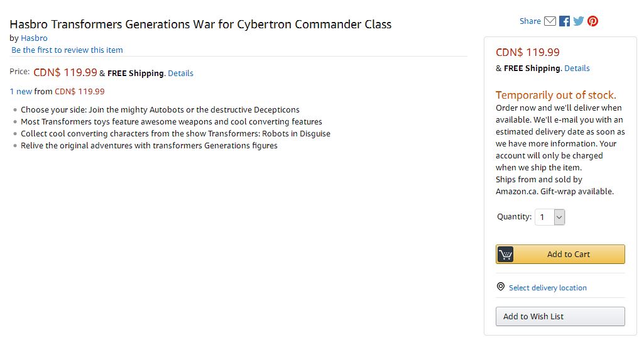Click the Temporarily out of stock message
The height and width of the screenshot is (340, 644).
click(555, 96)
